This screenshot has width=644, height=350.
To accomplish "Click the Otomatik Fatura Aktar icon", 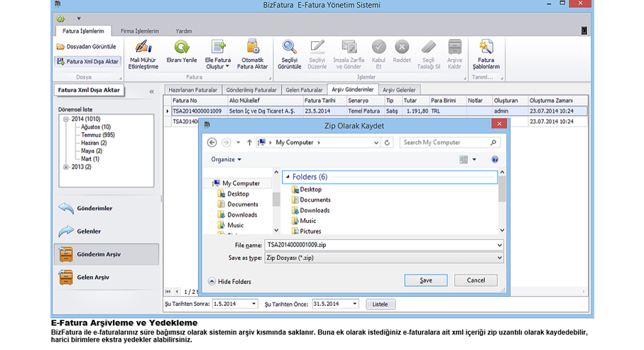I will [253, 48].
